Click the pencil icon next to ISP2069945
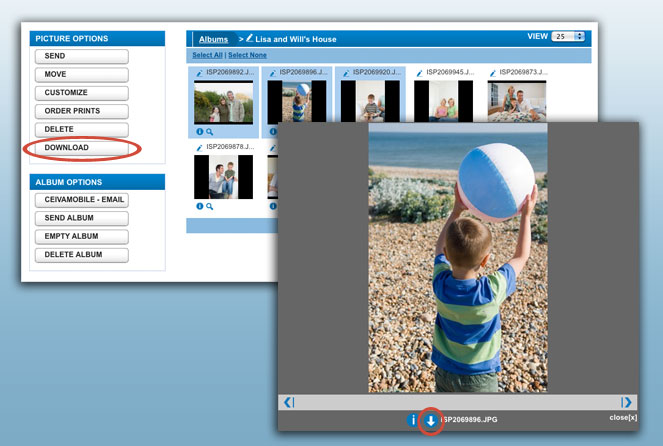The height and width of the screenshot is (446, 663). click(x=419, y=73)
